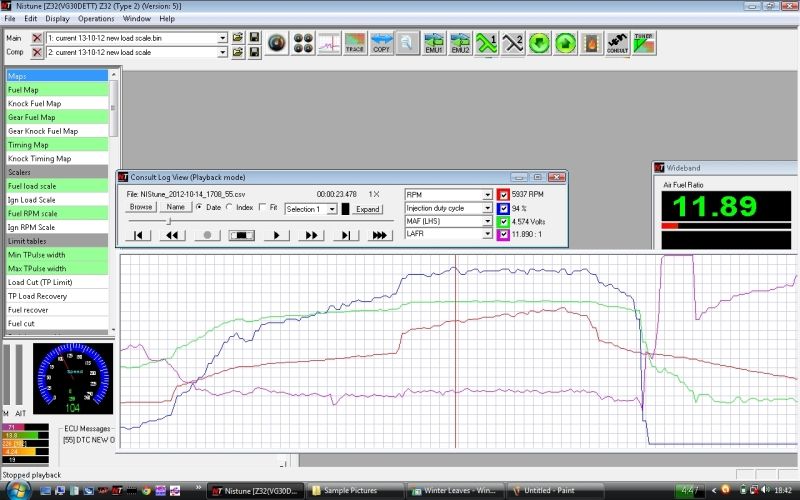Open the EMU1 emulator icon
This screenshot has width=800, height=500.
[434, 43]
